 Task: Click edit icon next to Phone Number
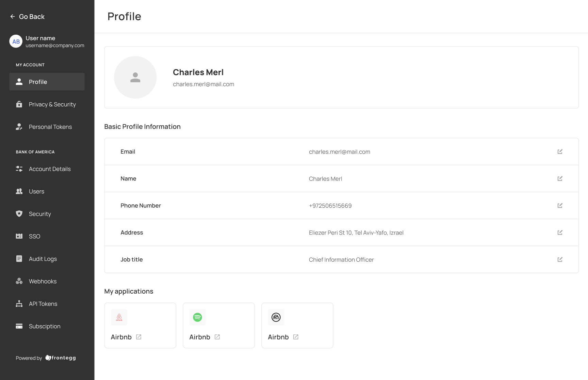[x=560, y=206]
